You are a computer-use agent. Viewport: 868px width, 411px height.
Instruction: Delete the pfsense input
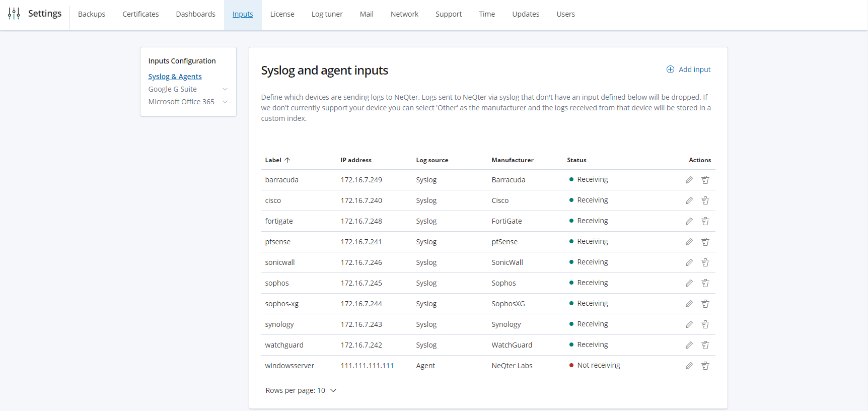705,242
